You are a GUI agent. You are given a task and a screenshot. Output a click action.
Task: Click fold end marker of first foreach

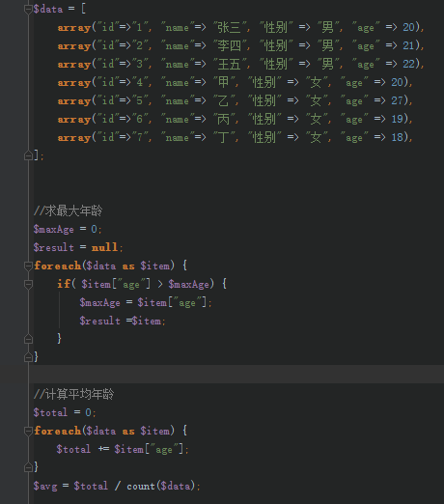[x=28, y=357]
